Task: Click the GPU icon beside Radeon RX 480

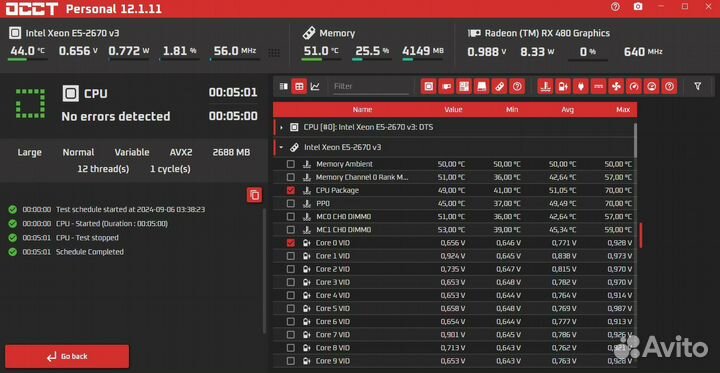Action: (474, 33)
